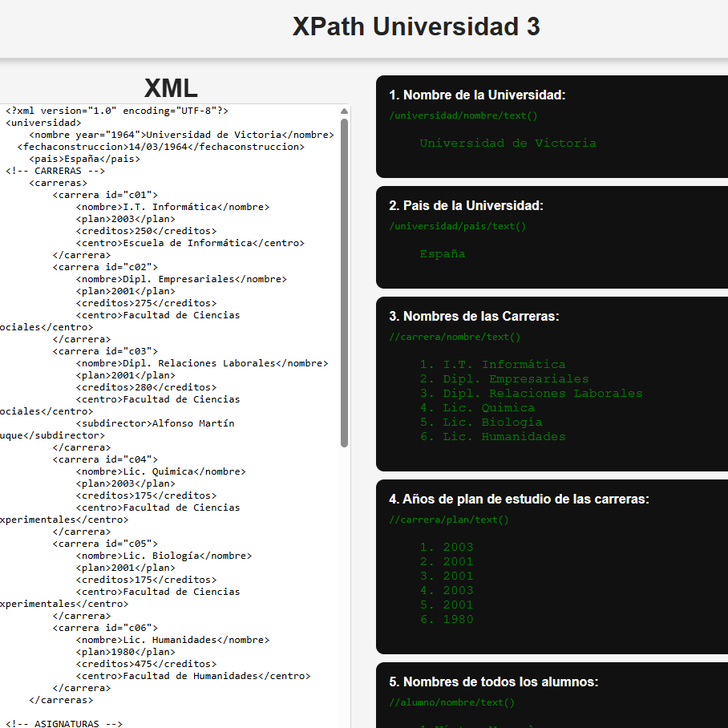Click the carrera id="c02" line

point(105,267)
